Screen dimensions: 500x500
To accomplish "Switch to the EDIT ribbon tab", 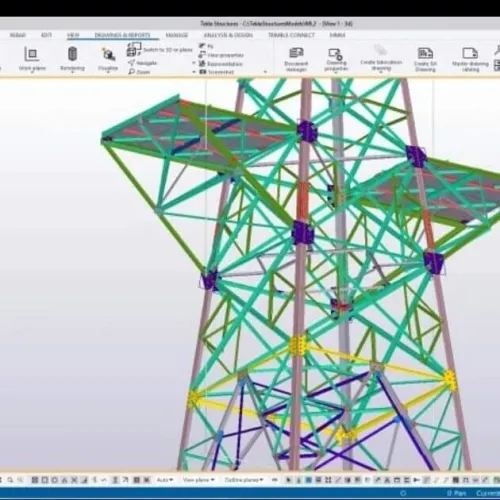I will tap(46, 35).
